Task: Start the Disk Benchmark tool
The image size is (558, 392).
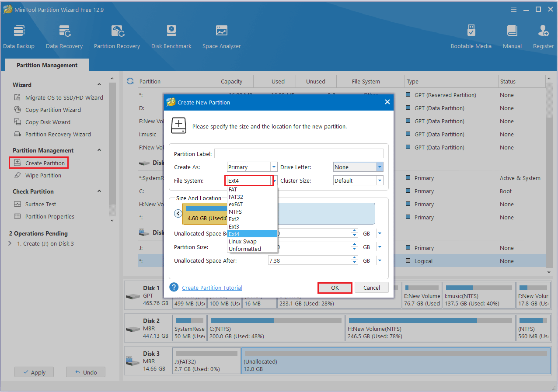Action: point(171,37)
